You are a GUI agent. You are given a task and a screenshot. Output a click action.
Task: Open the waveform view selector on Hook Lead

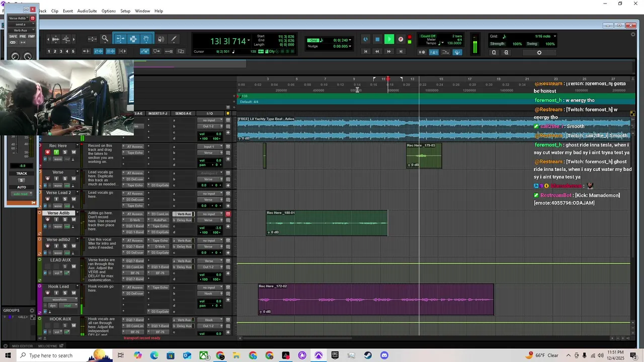[61, 300]
